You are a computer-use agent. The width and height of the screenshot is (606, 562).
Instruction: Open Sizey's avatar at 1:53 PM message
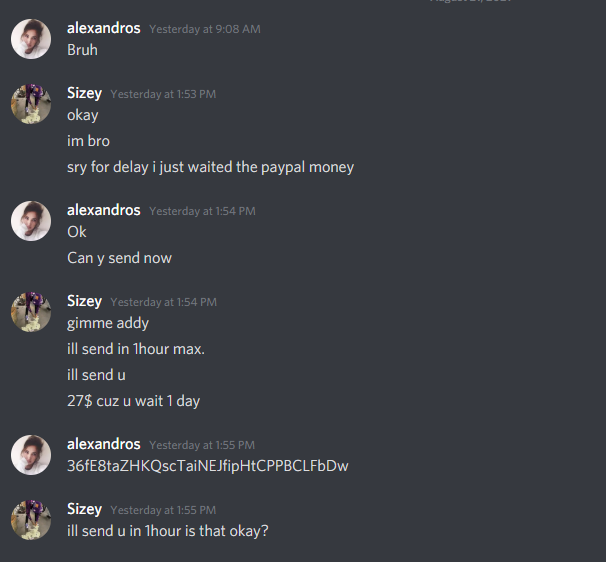coord(31,104)
